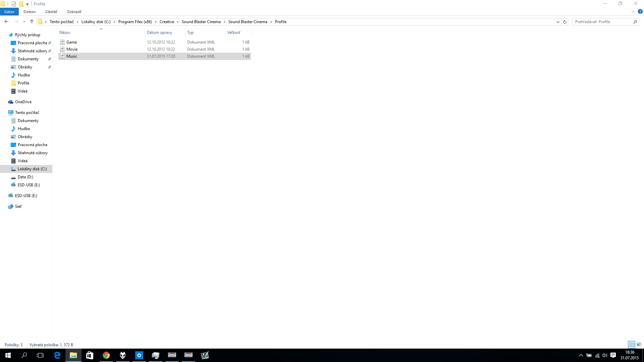
Task: Go back with the back arrow
Action: click(x=6, y=22)
